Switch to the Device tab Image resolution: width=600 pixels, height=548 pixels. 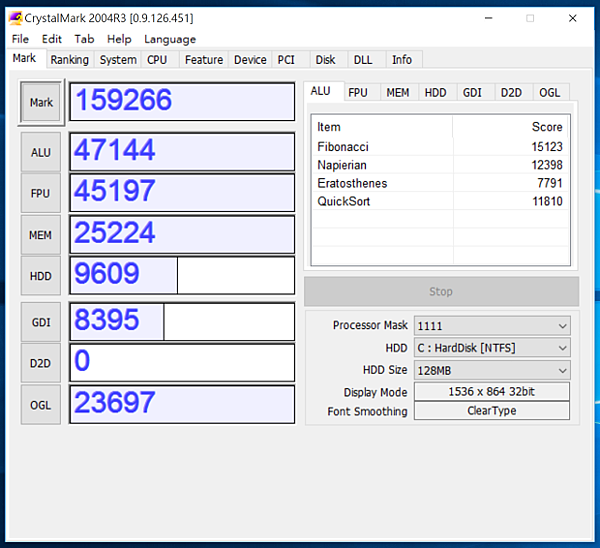pyautogui.click(x=250, y=60)
